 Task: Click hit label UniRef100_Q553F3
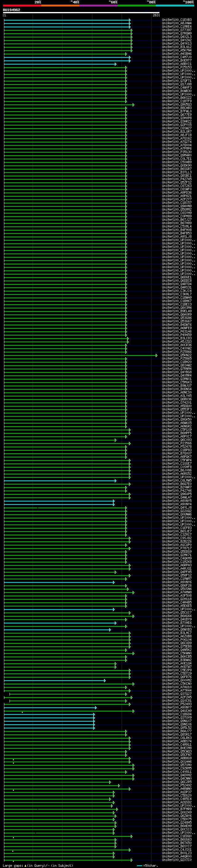coord(177,410)
